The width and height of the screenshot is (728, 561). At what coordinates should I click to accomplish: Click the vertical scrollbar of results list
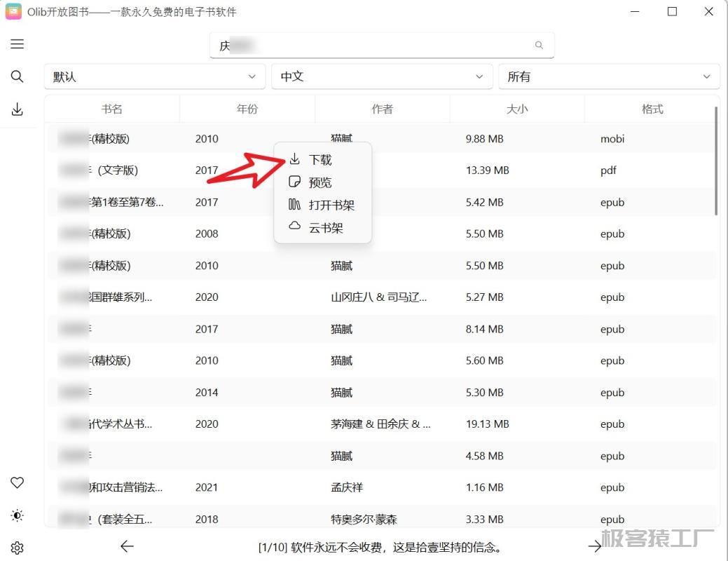715,161
